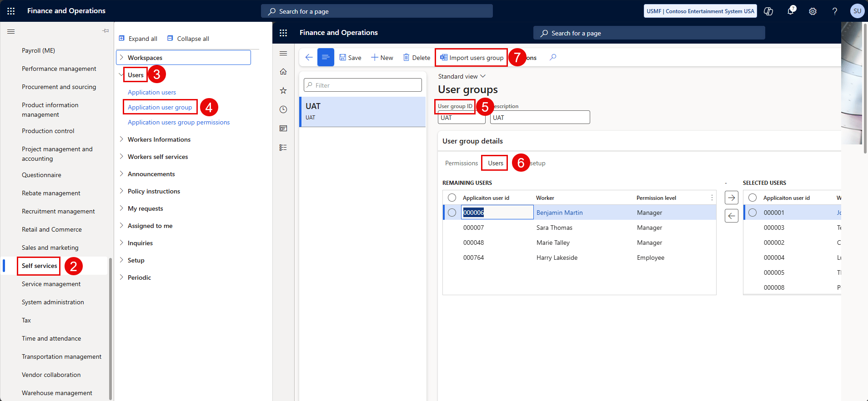Go to Home in inner sidebar

point(283,72)
